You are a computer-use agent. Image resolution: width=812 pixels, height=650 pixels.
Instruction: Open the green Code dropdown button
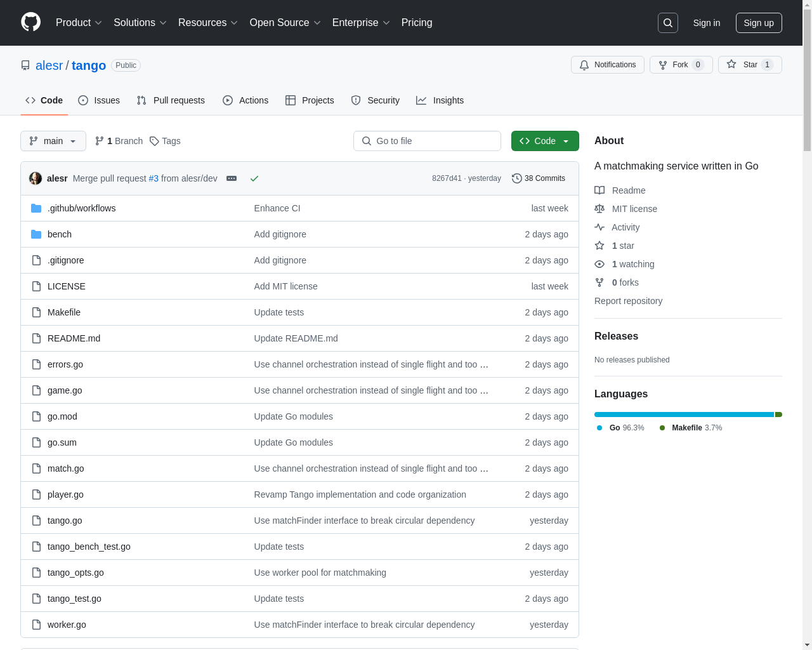[x=545, y=141]
